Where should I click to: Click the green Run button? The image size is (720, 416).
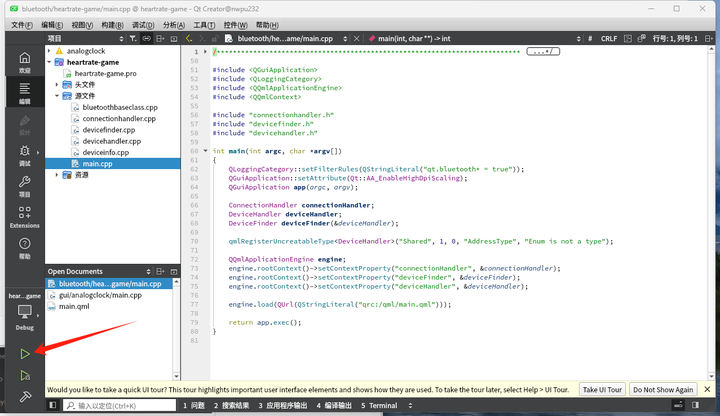point(25,354)
